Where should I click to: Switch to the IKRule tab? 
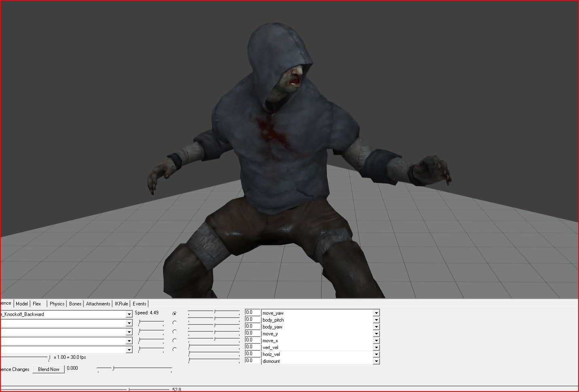pyautogui.click(x=121, y=304)
